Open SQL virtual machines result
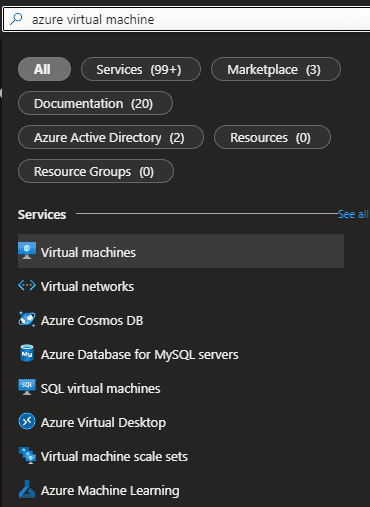 pyautogui.click(x=181, y=388)
